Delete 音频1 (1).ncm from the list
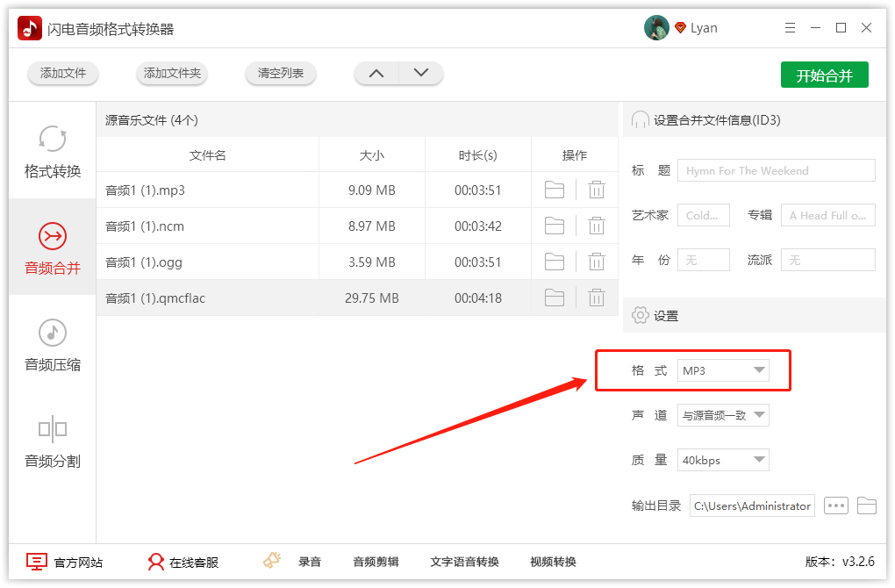 pos(597,226)
